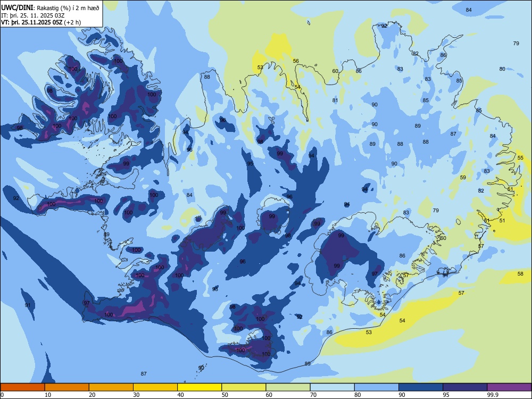The height and width of the screenshot is (399, 532).
Task: Select the 20–30 legend color block
Action: point(111,387)
